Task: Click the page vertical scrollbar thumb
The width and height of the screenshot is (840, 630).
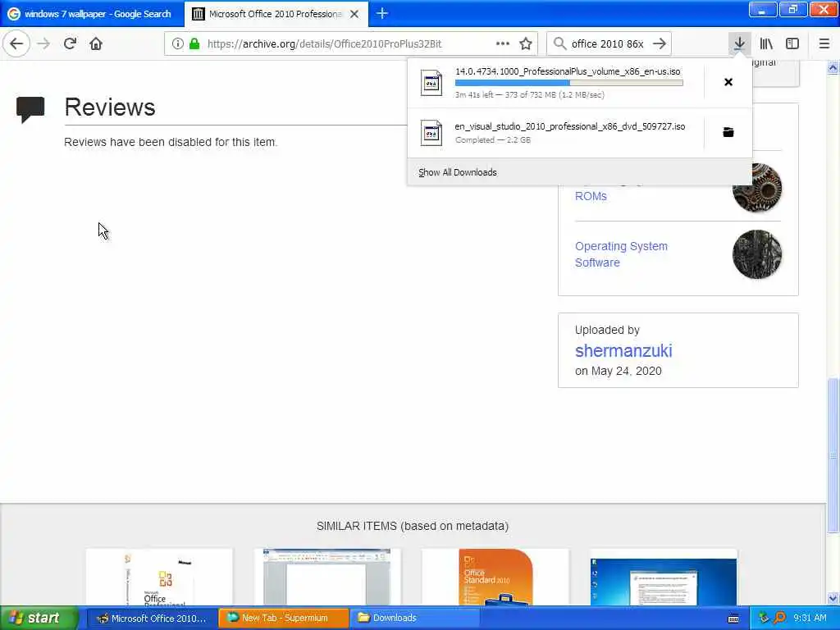Action: 833,455
